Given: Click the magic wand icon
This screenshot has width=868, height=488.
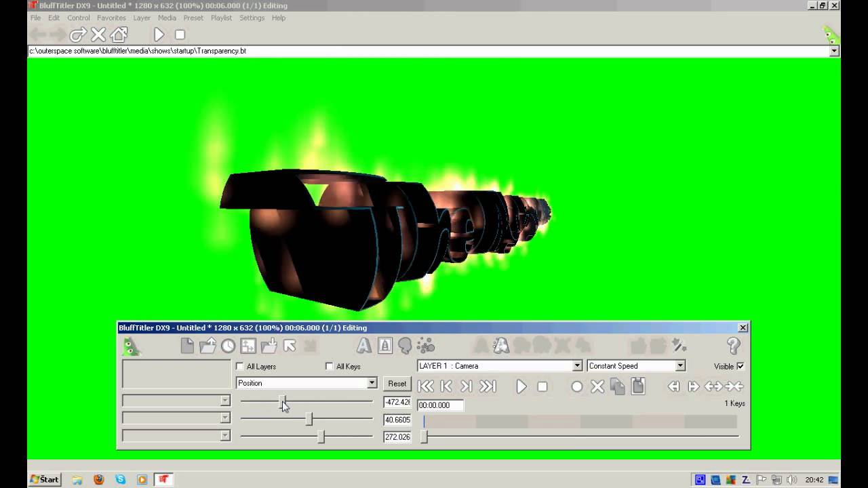Looking at the screenshot, I should 679,346.
